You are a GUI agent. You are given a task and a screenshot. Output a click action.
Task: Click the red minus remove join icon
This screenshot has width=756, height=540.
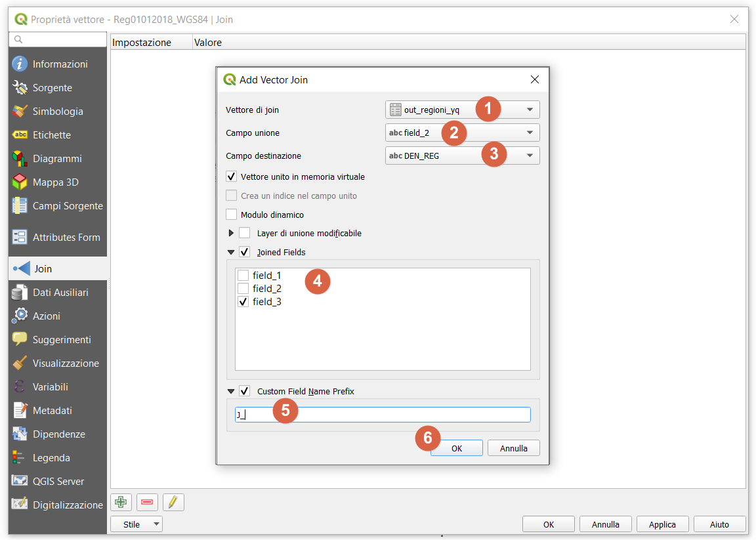click(147, 502)
